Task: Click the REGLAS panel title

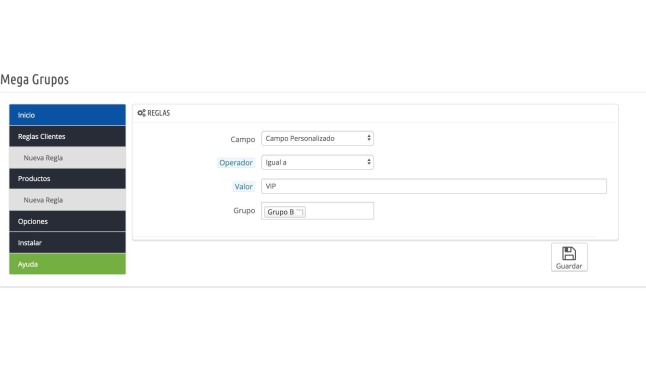Action: pos(159,113)
